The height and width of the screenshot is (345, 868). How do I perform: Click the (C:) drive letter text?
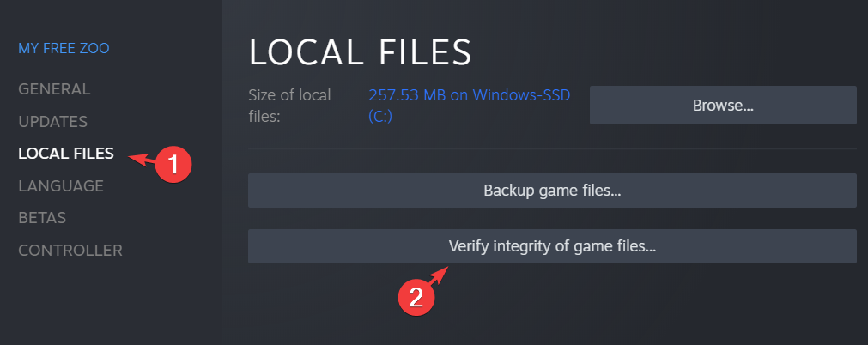[379, 116]
